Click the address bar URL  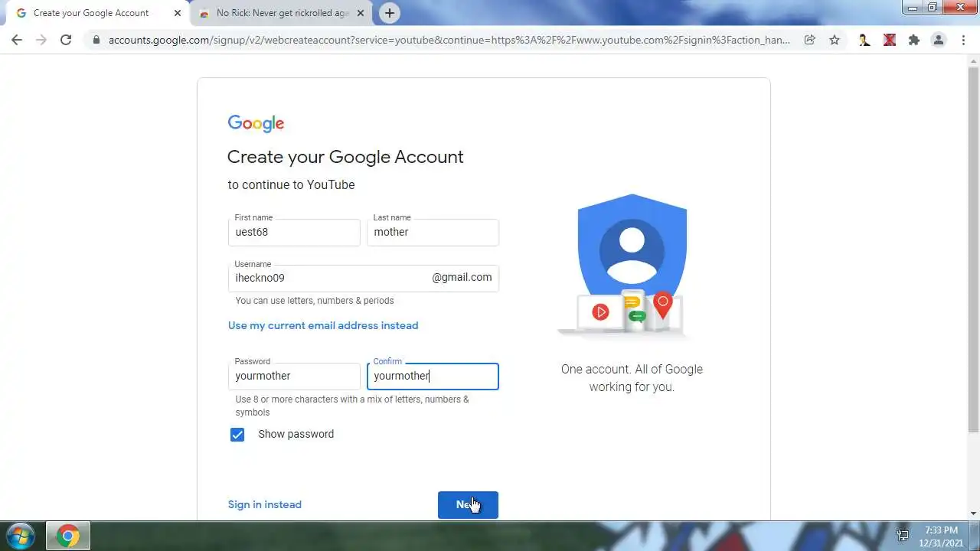[449, 41]
